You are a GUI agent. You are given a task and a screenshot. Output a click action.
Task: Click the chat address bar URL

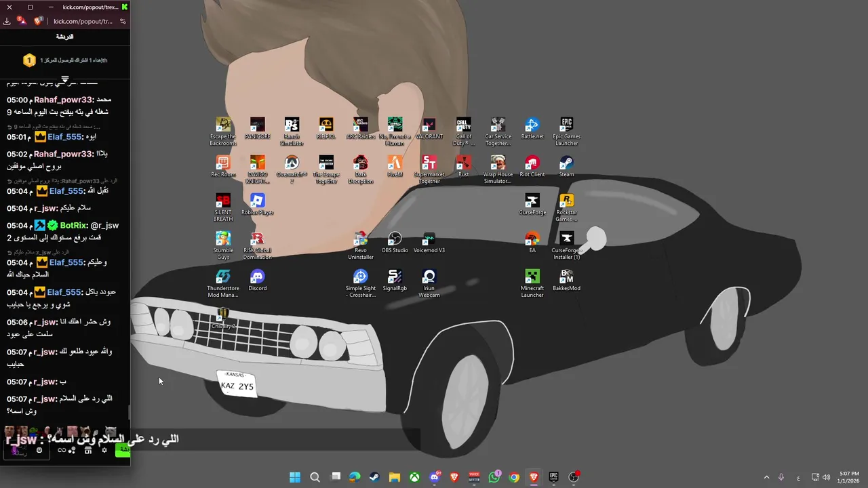pyautogui.click(x=83, y=21)
